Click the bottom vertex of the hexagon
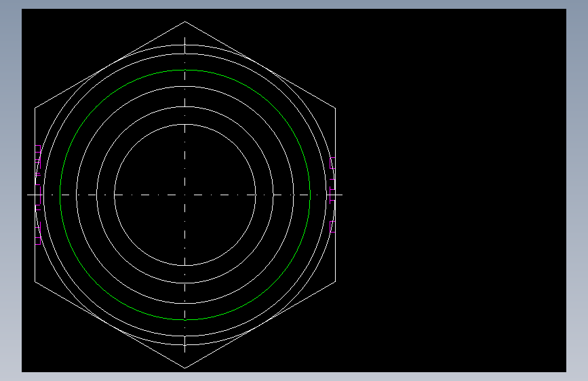This screenshot has width=588, height=381. (x=185, y=368)
